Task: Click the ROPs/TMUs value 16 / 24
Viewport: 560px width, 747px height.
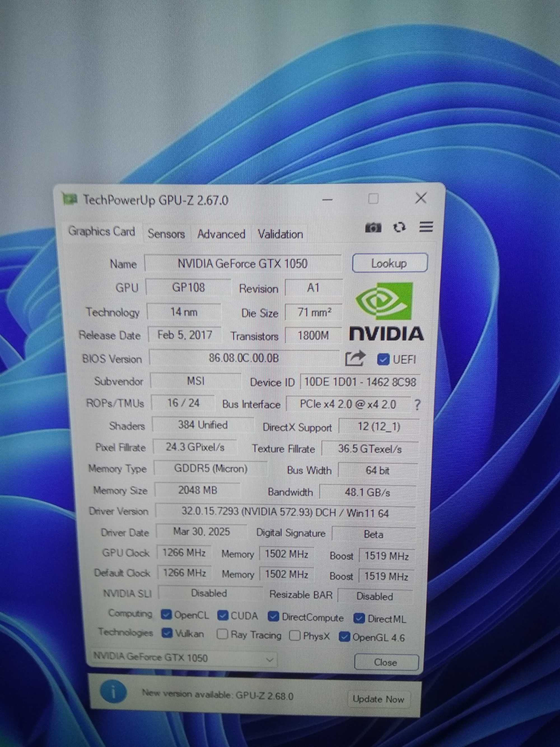Action: pos(183,402)
